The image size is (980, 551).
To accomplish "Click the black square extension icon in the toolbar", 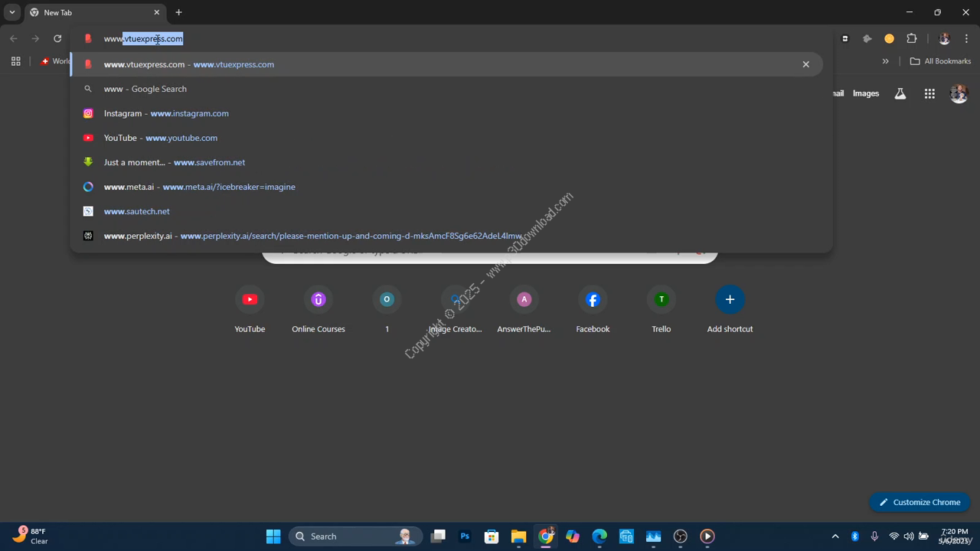I will [845, 38].
